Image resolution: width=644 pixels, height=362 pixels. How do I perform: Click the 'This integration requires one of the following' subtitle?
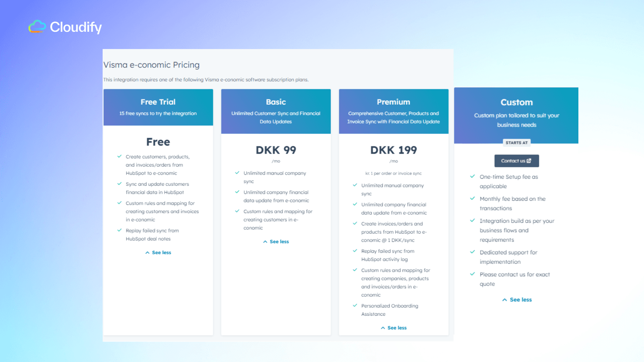[x=206, y=80]
